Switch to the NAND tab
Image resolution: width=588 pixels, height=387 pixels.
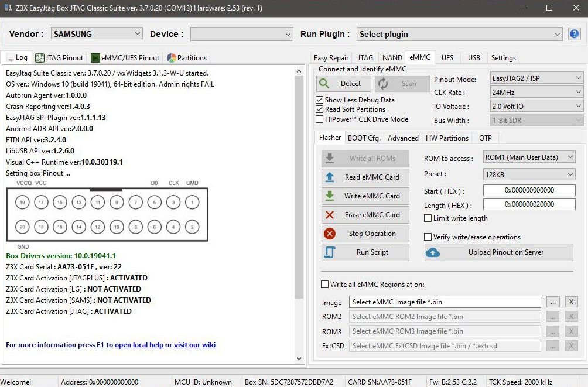[392, 58]
